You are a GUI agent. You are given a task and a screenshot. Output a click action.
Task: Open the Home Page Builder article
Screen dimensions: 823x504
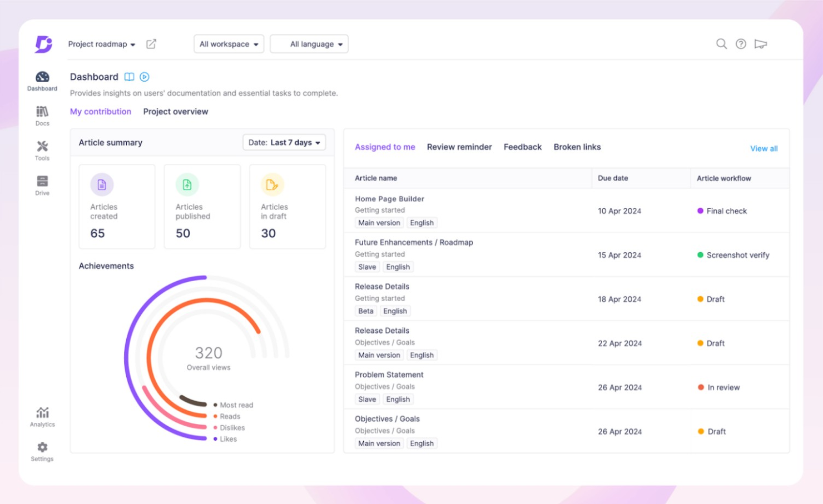389,198
